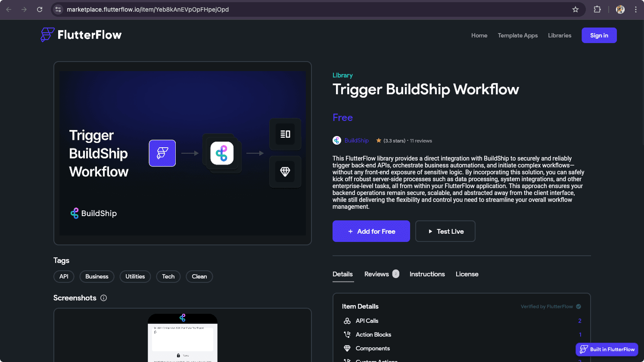Click the 'Components' row label
The image size is (644, 362).
pos(373,348)
